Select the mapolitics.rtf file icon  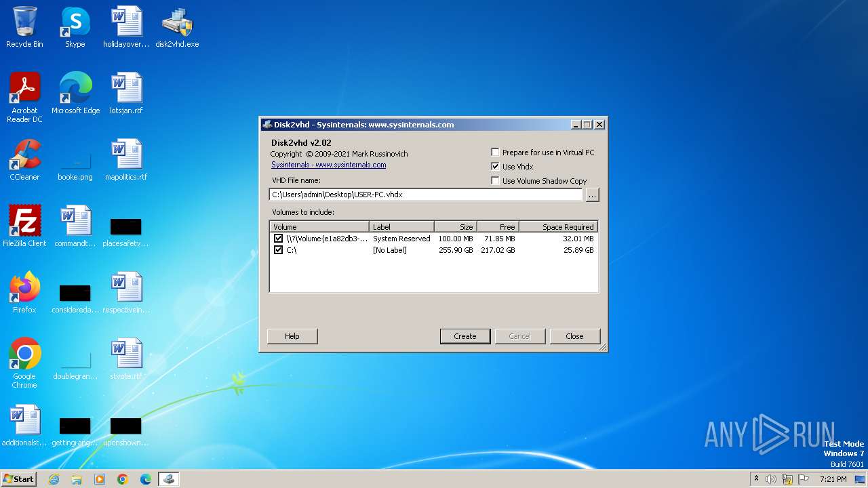[x=126, y=160]
